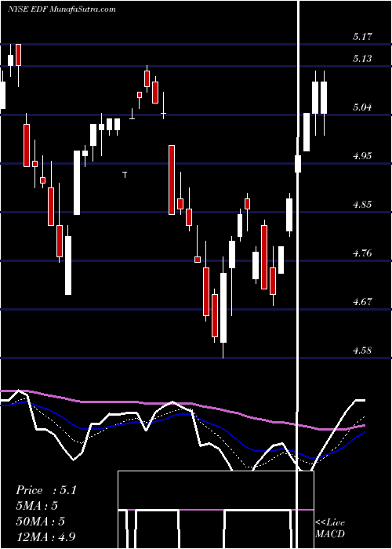Click the 4.95 price axis label
The height and width of the screenshot is (549, 392).
coord(362,155)
